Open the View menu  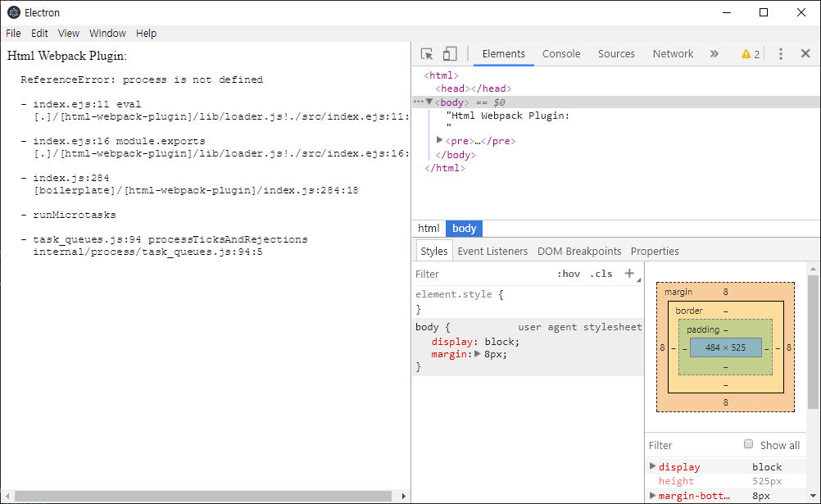[69, 33]
